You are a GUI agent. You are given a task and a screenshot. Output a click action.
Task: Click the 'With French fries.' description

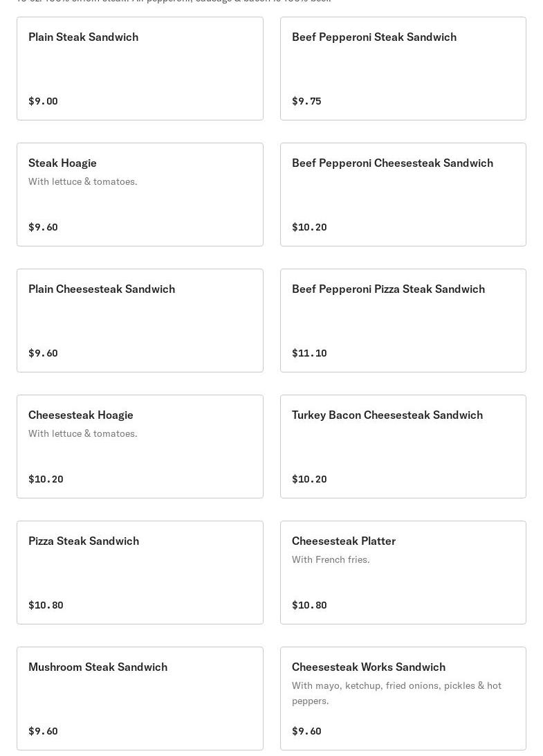[331, 559]
